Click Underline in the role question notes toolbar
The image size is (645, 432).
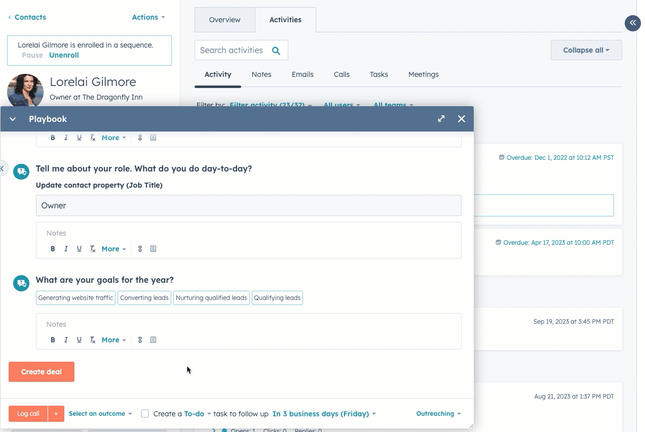coord(79,249)
